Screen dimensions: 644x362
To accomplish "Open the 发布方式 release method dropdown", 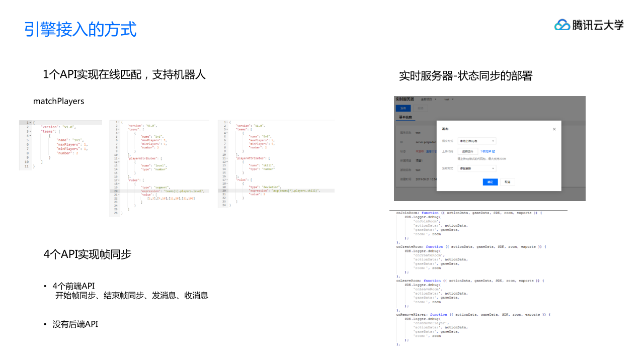I will (x=476, y=168).
